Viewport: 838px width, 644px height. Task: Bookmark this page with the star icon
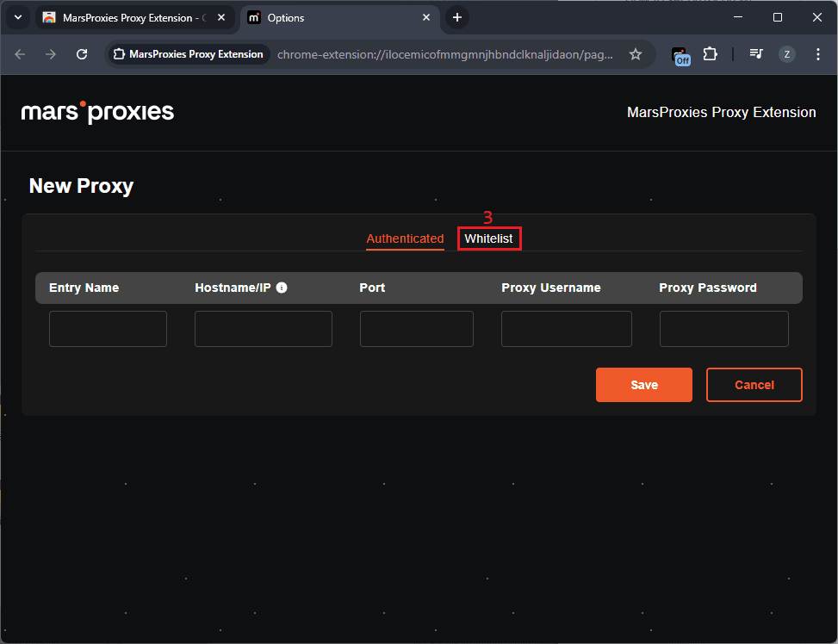[636, 54]
